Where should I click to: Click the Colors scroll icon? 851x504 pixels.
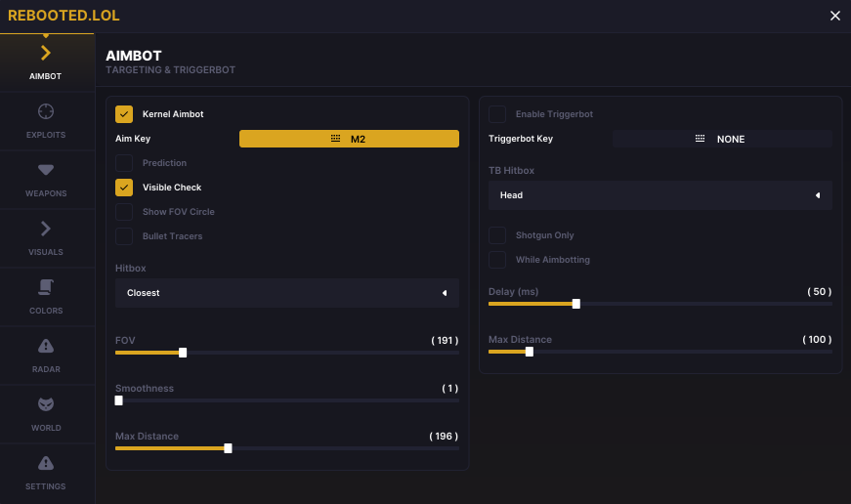(x=46, y=287)
